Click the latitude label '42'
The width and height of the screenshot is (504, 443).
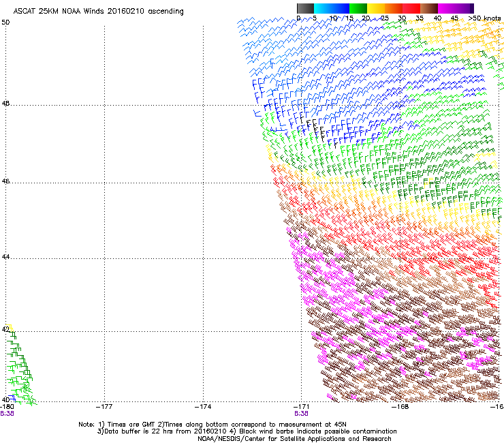point(5,329)
